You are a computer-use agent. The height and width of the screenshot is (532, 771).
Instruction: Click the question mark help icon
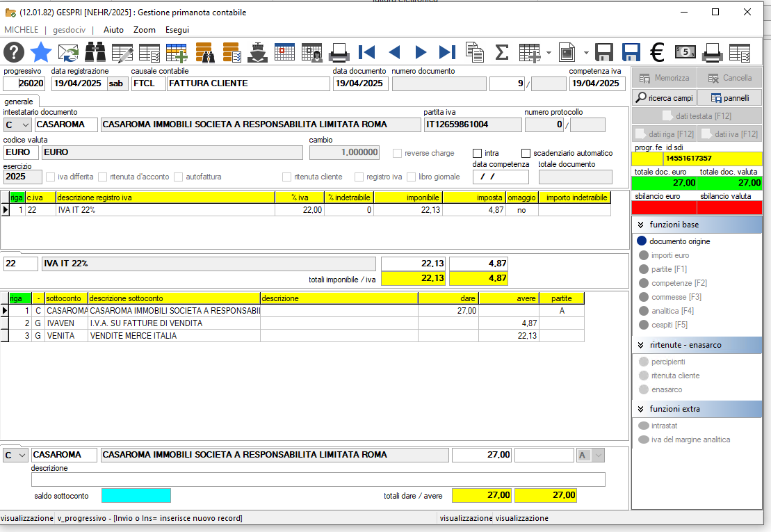[14, 52]
